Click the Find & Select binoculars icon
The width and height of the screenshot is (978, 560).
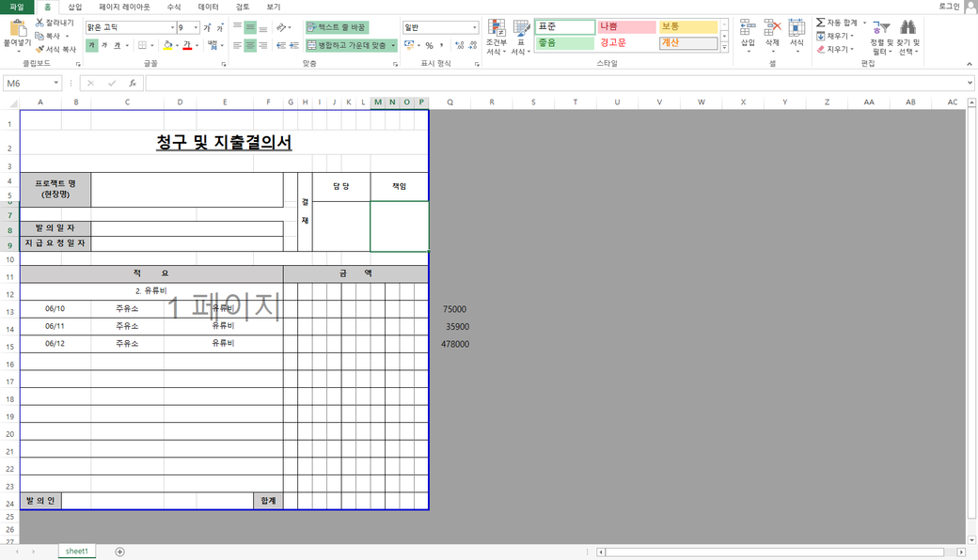pyautogui.click(x=907, y=28)
